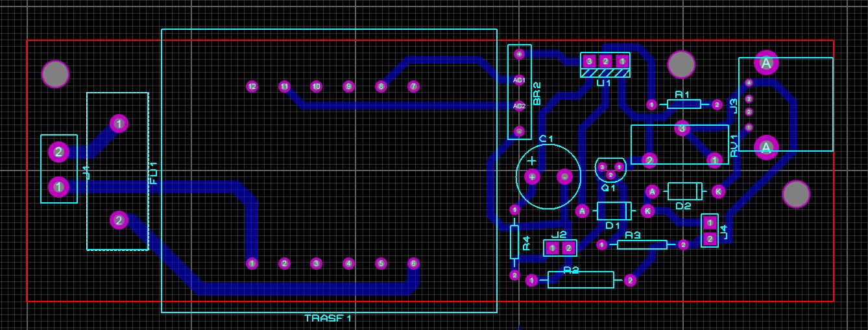Viewport: 868px width, 330px height.
Task: Select the negative pad of capacitor C1
Action: (x=564, y=176)
